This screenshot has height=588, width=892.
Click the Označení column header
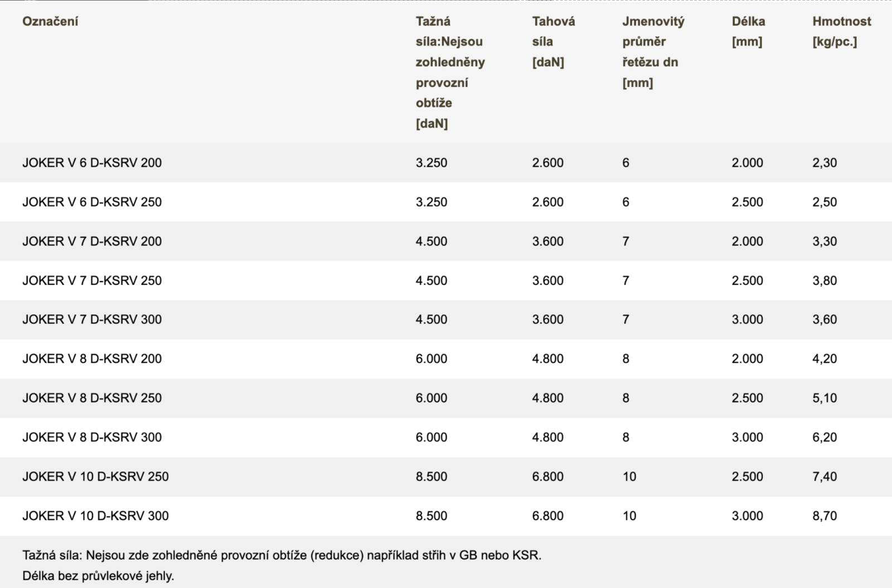point(50,21)
